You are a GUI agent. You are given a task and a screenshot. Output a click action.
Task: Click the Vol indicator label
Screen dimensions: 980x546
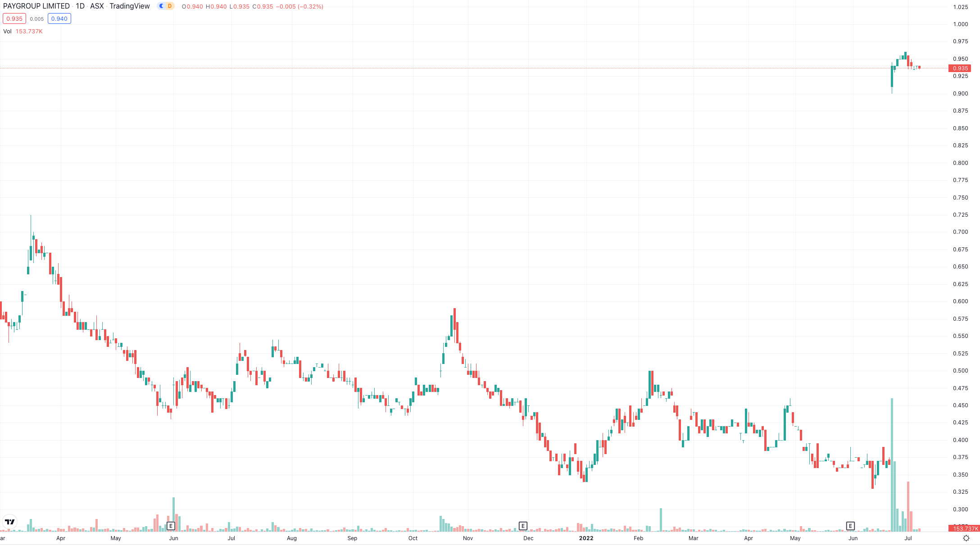7,32
